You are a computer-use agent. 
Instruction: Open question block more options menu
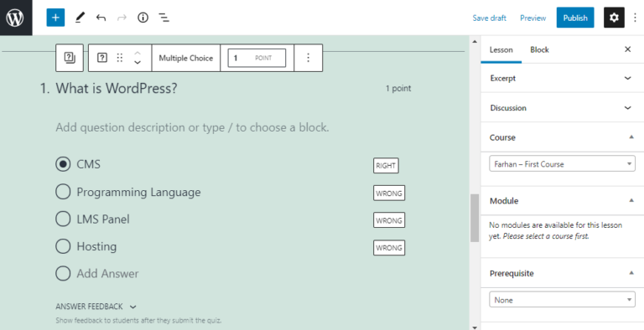(308, 58)
